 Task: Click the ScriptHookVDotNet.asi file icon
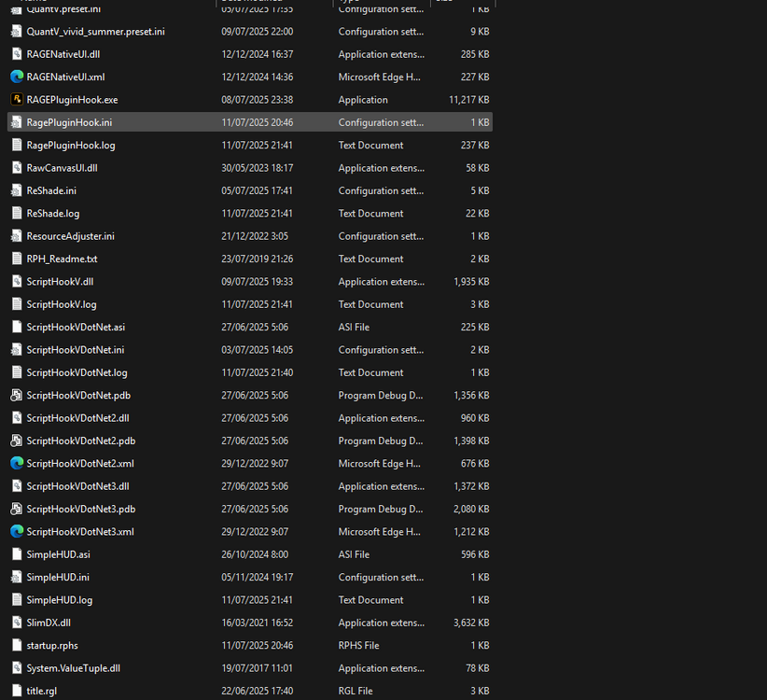(17, 327)
